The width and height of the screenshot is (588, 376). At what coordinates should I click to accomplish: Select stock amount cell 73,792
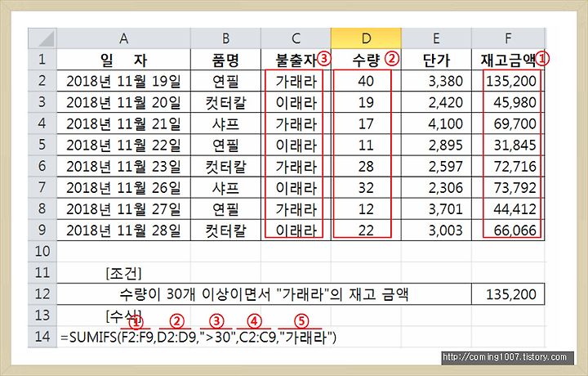508,188
